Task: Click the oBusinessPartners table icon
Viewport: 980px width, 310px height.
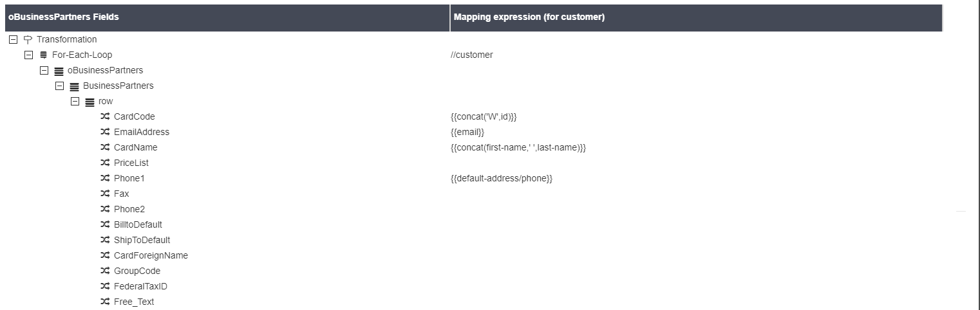Action: click(59, 71)
